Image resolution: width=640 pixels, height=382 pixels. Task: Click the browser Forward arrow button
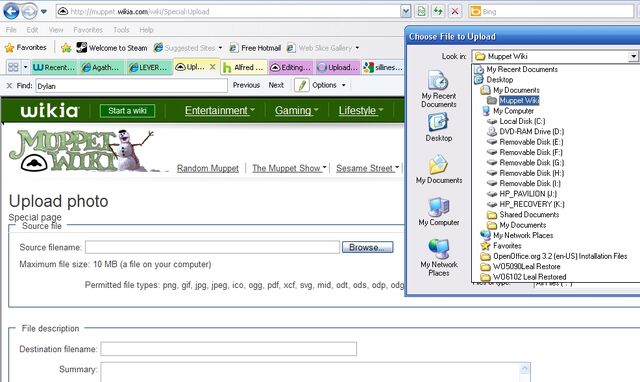(x=29, y=11)
